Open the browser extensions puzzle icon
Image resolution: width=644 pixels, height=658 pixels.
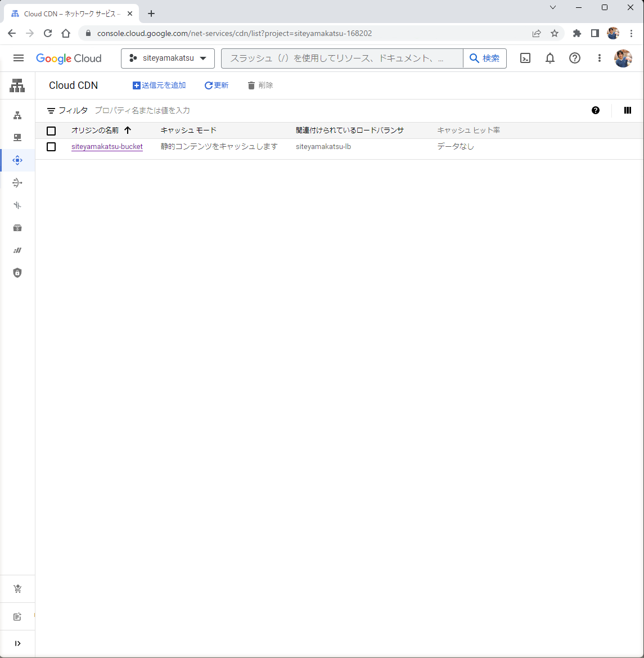pos(577,34)
